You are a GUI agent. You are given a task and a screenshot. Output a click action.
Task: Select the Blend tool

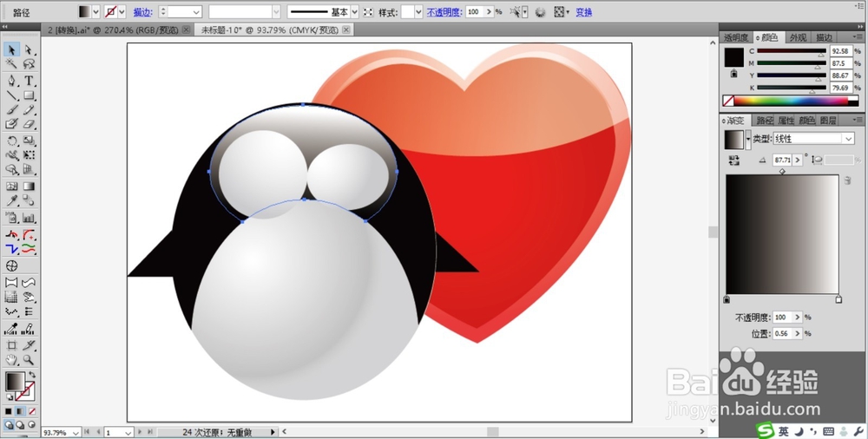click(x=29, y=201)
